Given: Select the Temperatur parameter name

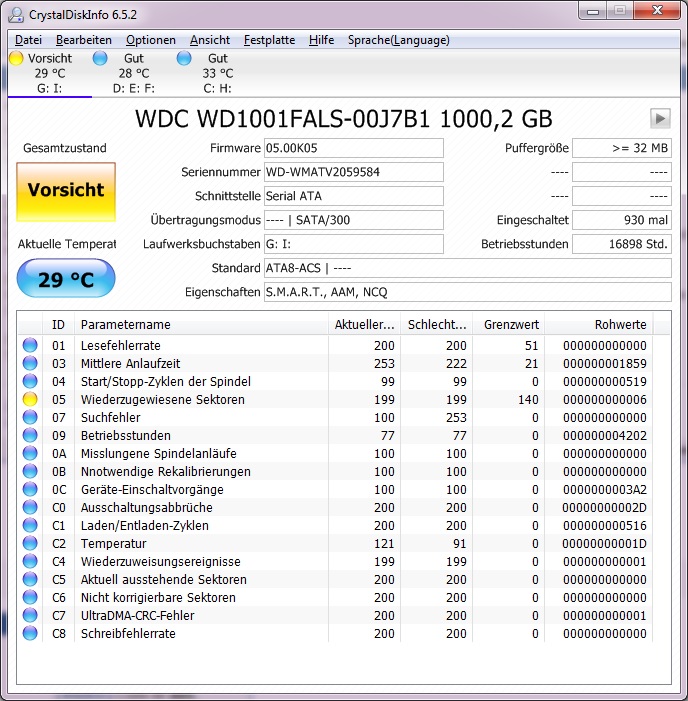Looking at the screenshot, I should (x=114, y=544).
